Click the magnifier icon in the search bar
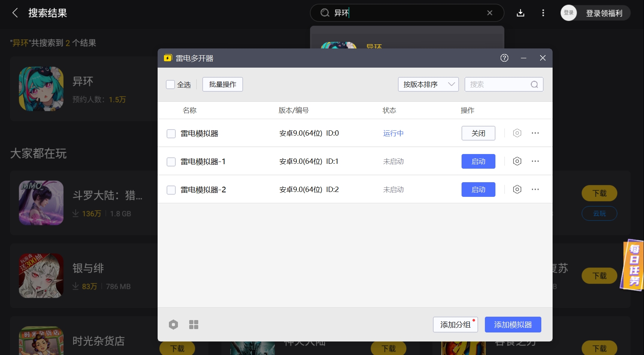Screen dimensions: 644x355 pos(324,12)
